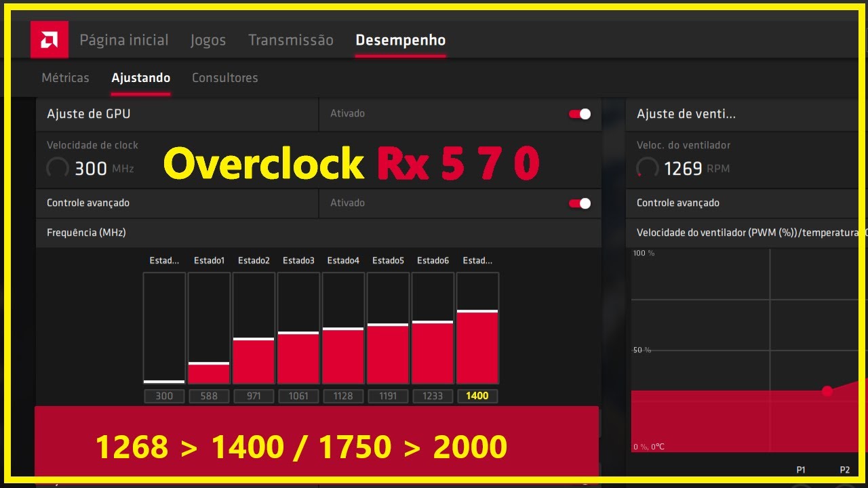Adjust the Estado3 frequency bar slider
This screenshot has height=488, width=868.
(298, 329)
